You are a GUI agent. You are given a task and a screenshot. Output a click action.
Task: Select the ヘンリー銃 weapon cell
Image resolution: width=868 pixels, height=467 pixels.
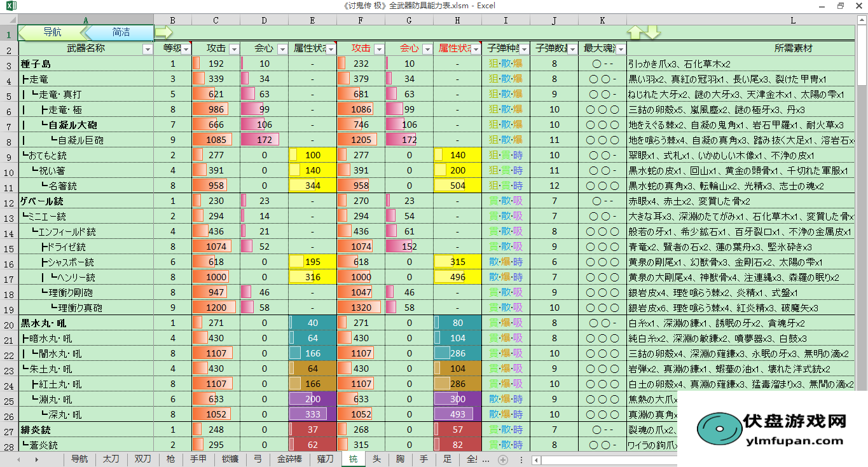(x=86, y=277)
